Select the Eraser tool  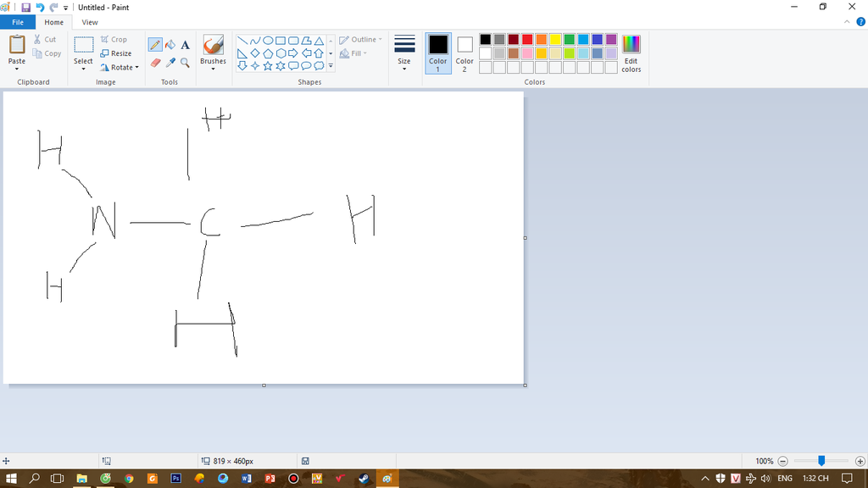(155, 63)
